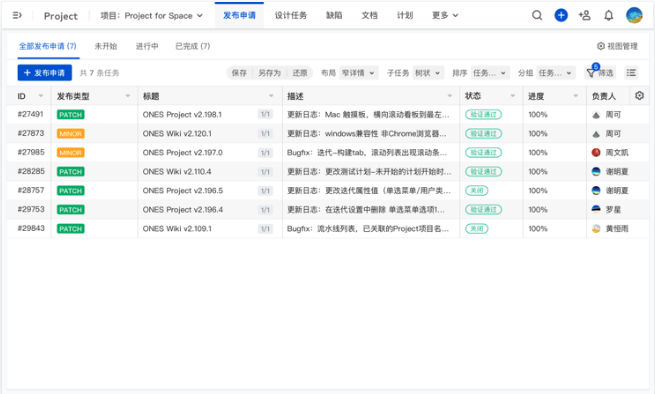Click 100% progress of #27873

click(x=538, y=134)
